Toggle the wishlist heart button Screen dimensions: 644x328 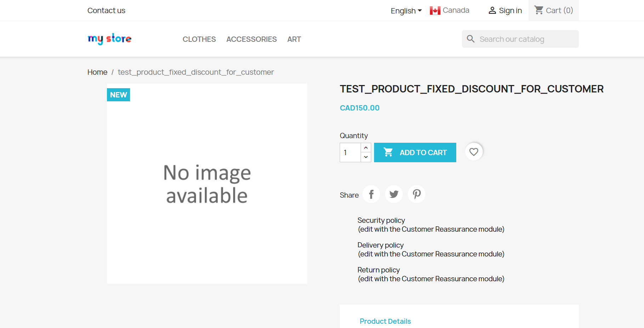tap(474, 152)
